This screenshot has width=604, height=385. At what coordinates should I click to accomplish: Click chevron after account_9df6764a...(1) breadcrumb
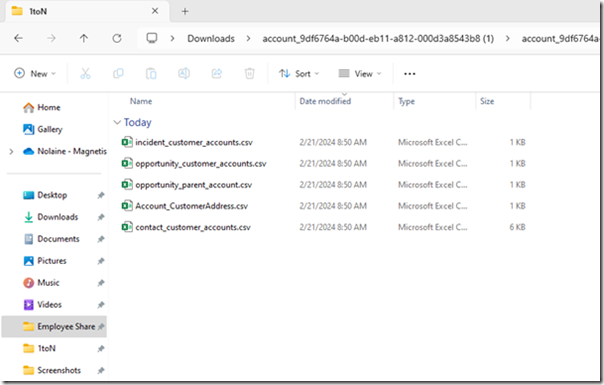(x=508, y=39)
